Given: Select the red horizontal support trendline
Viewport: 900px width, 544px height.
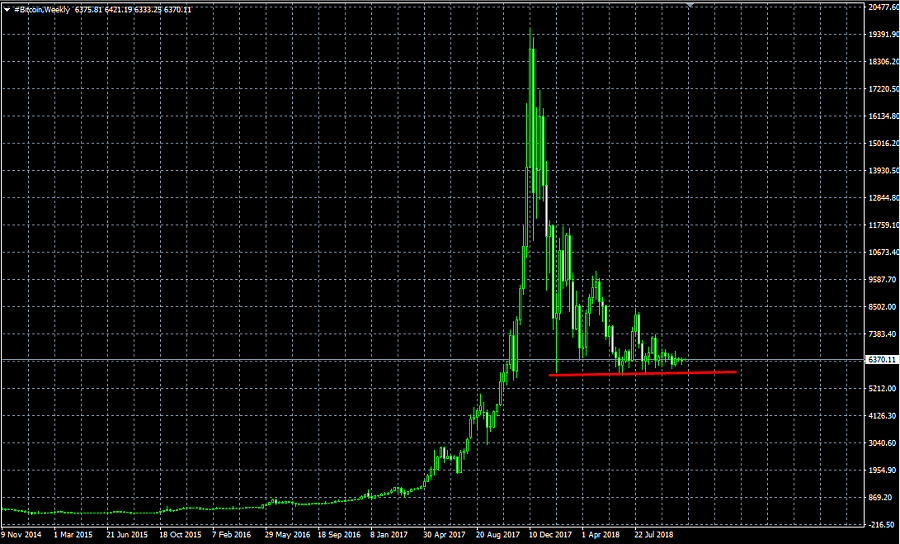Looking at the screenshot, I should (642, 373).
